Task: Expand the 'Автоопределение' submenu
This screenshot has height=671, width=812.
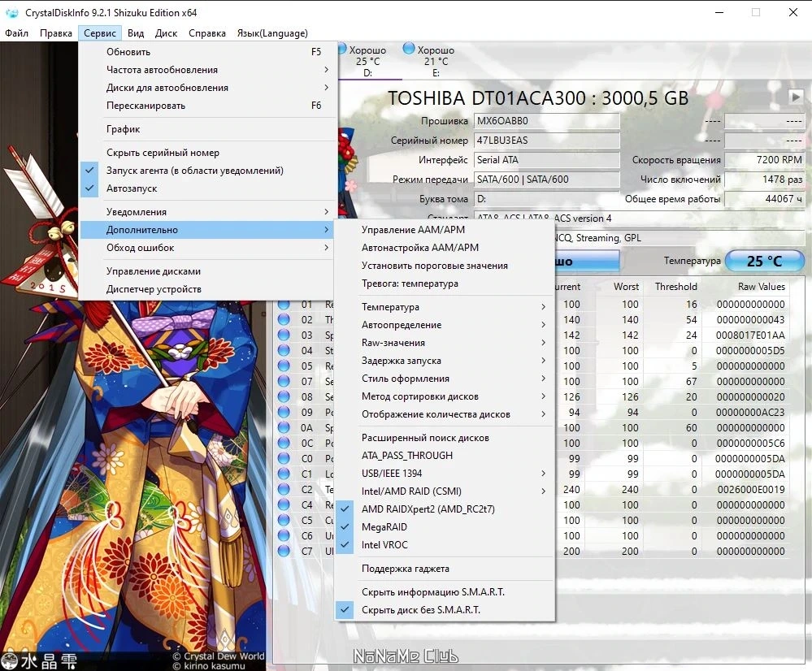Action: [445, 325]
